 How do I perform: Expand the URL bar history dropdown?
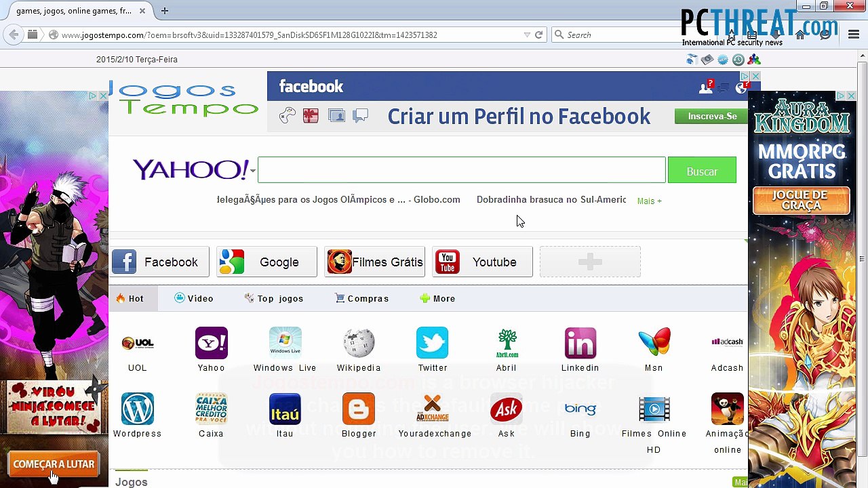(x=527, y=35)
